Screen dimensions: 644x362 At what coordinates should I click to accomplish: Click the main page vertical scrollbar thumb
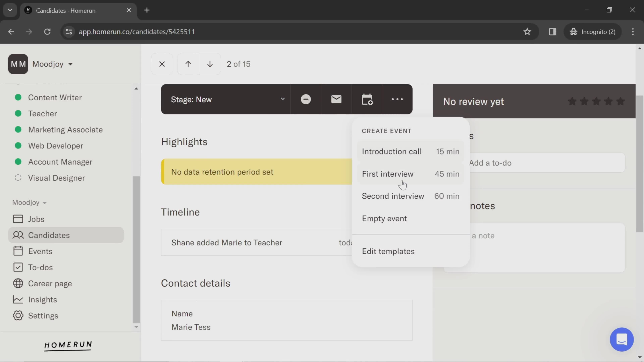640,164
